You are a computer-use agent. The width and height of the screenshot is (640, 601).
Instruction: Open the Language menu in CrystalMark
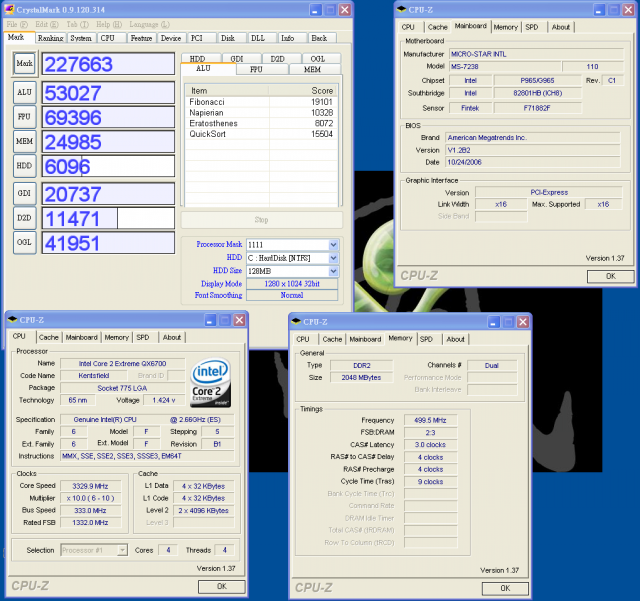pos(149,24)
